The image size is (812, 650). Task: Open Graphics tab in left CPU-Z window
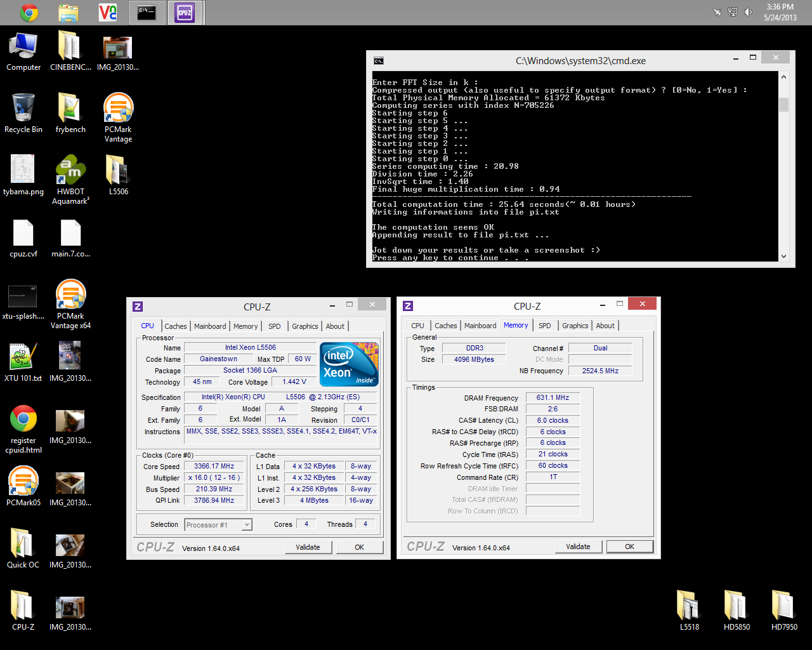(305, 326)
